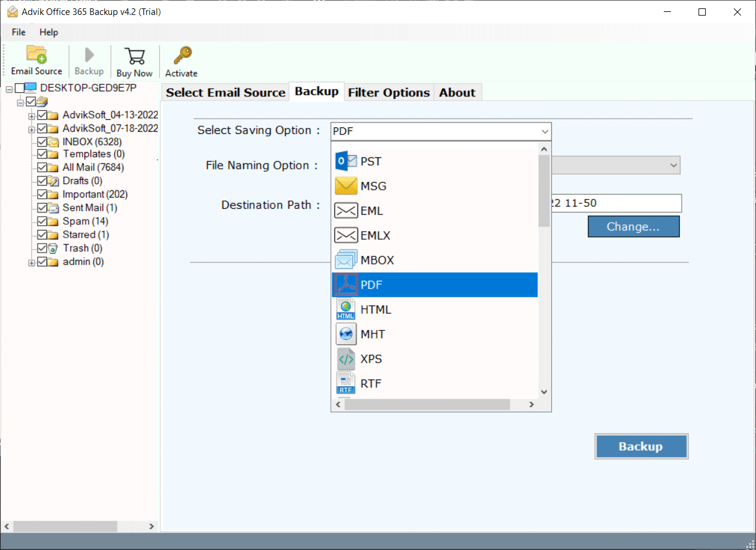Click the Backup play icon in toolbar
This screenshot has height=550, width=756.
click(x=89, y=55)
